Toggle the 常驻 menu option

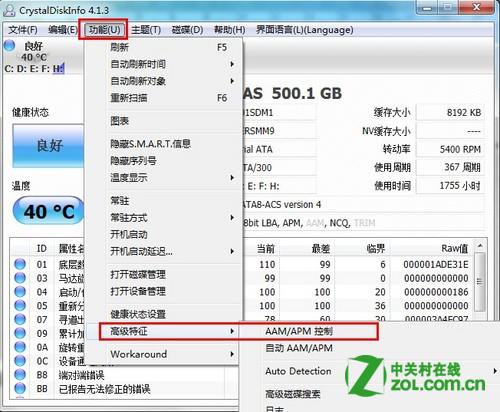pos(163,201)
